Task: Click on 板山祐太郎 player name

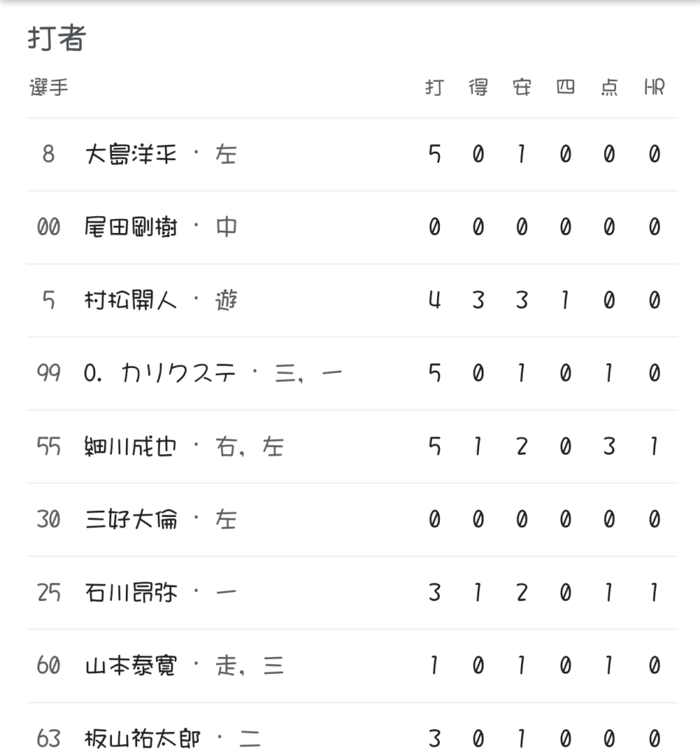Action: [142, 738]
